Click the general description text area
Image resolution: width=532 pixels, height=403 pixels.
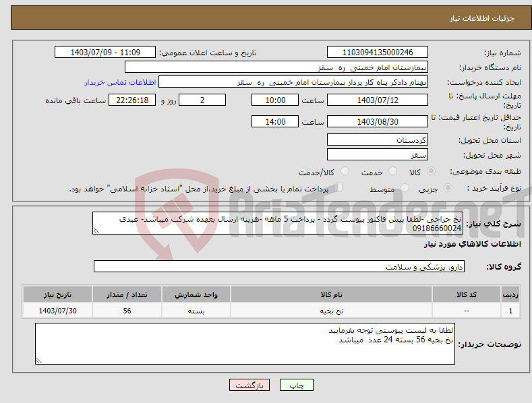click(x=278, y=223)
